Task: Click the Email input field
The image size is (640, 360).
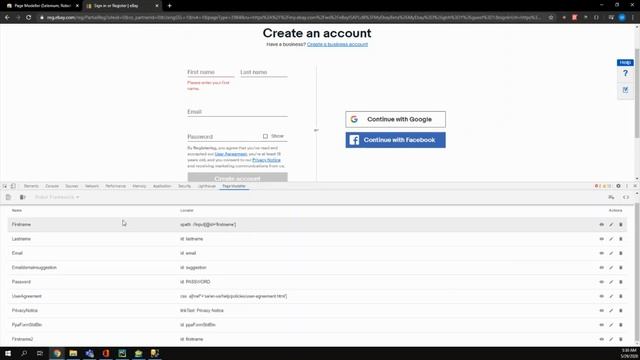Action: pos(238,112)
